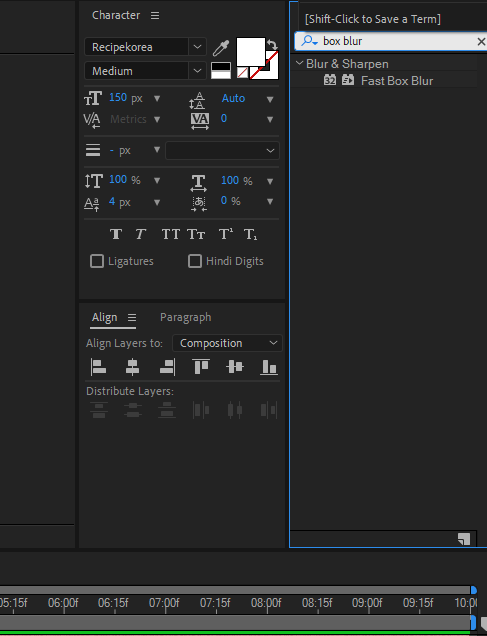Align layers to the top edge

(201, 367)
